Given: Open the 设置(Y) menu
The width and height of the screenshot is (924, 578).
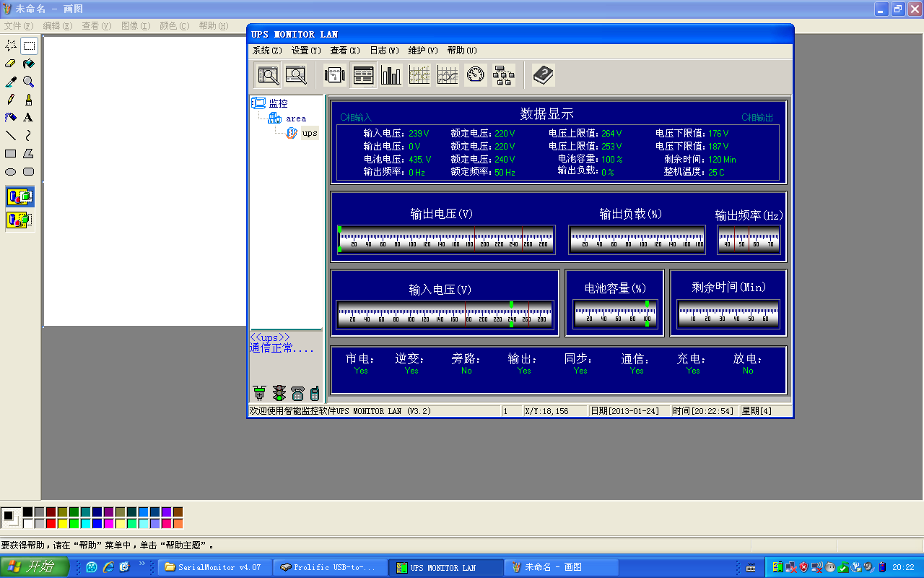Looking at the screenshot, I should [306, 51].
